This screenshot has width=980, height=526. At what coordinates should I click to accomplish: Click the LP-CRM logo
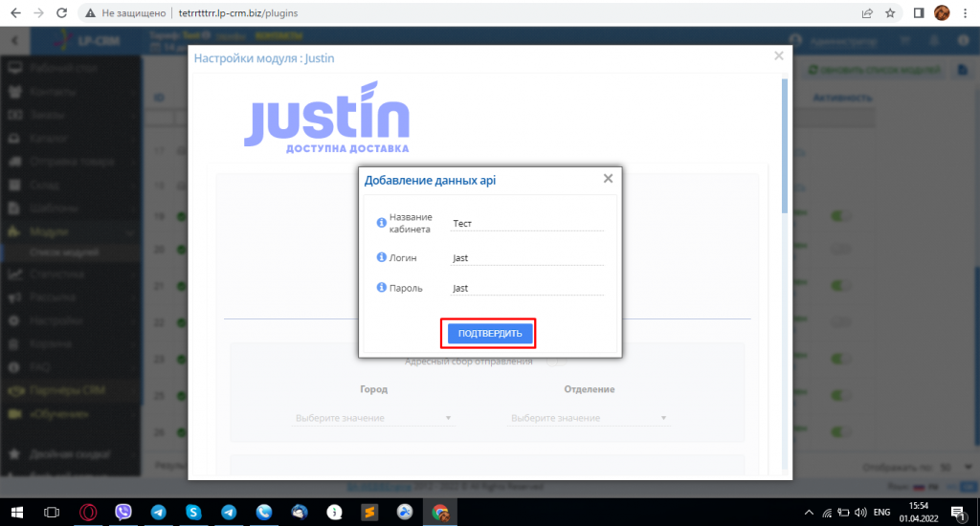[86, 40]
